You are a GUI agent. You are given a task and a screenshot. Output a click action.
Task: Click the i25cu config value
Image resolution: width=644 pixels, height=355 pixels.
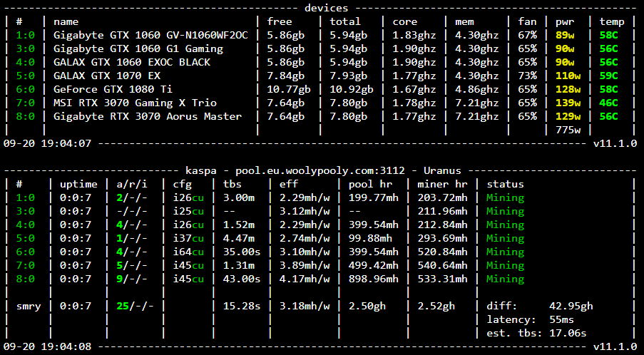(x=188, y=211)
